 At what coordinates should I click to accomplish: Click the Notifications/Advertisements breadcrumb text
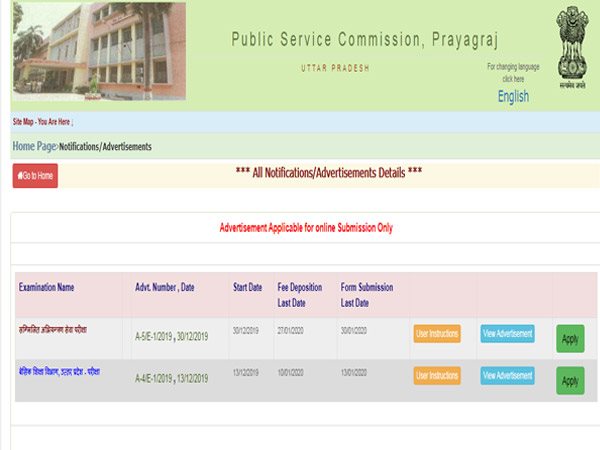click(105, 147)
